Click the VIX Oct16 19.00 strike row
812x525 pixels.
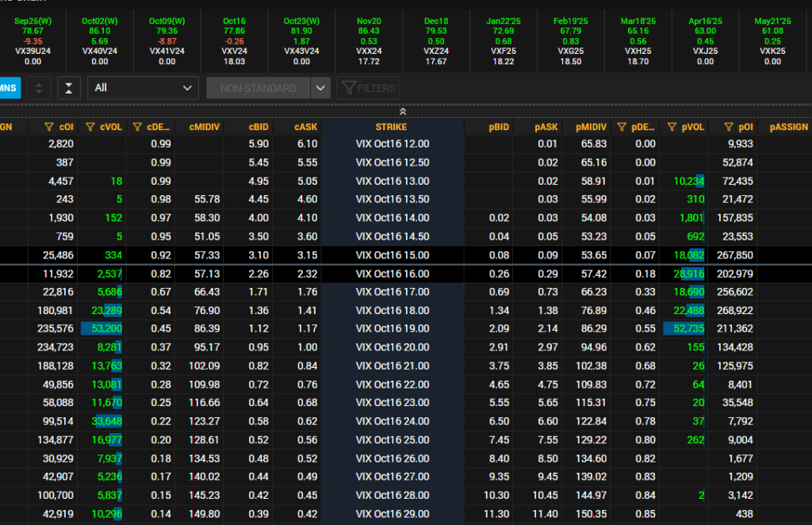tap(393, 329)
